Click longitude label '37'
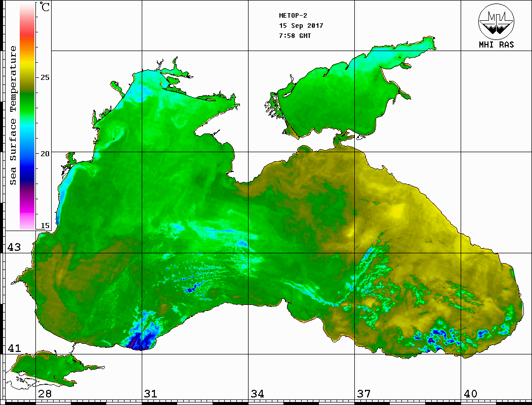 [x=364, y=393]
